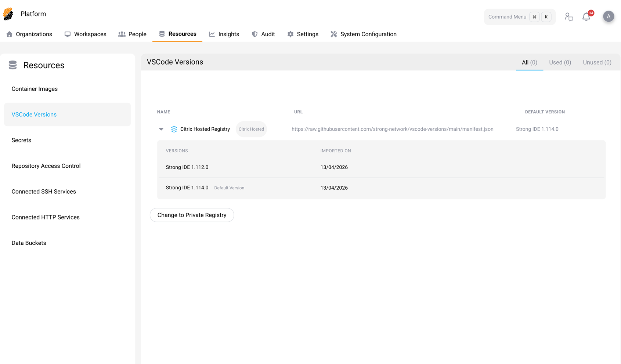Click the Resources sidebar header database icon
This screenshot has width=621, height=364.
pos(13,65)
